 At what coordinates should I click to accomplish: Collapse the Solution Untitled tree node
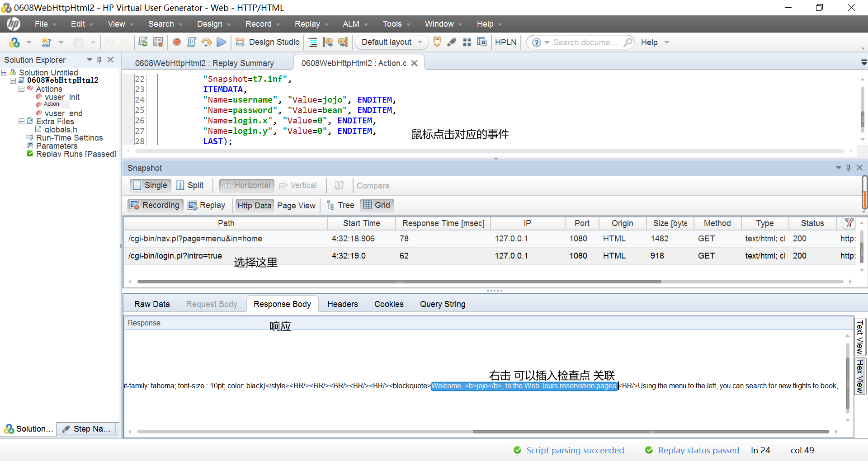(5, 72)
